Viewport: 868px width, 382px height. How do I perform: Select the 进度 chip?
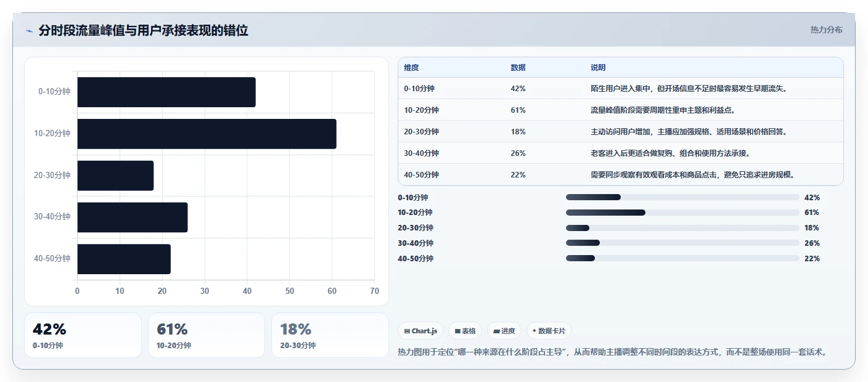point(504,331)
